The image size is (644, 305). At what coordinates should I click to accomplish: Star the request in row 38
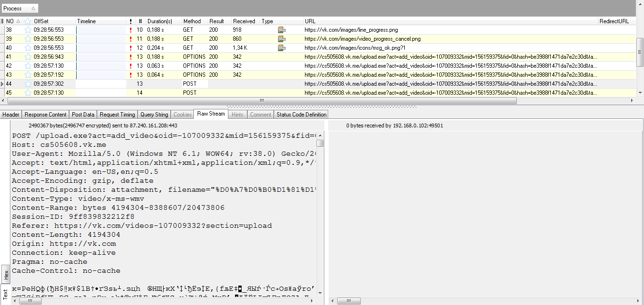click(27, 30)
